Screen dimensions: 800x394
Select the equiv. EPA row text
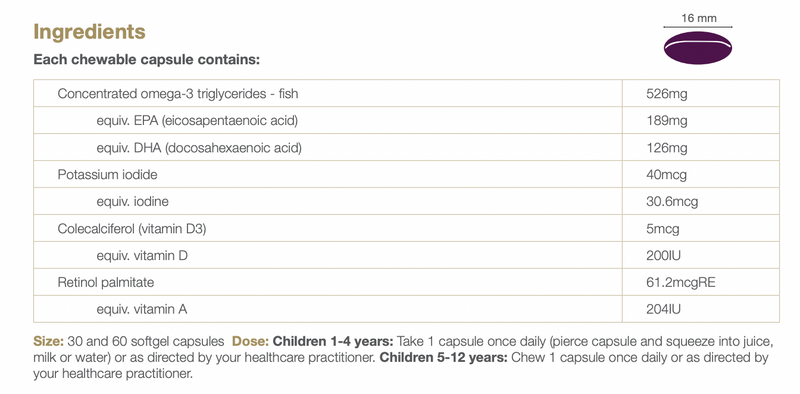(x=197, y=121)
